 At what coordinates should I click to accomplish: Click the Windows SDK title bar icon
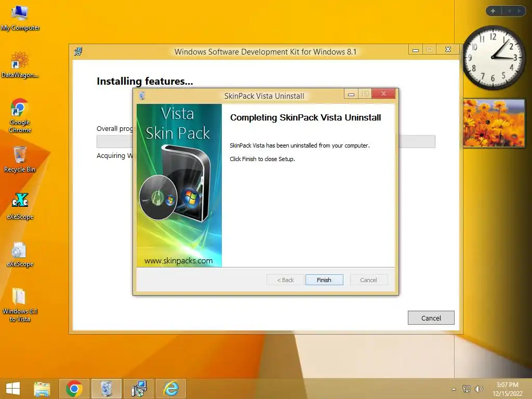point(78,51)
